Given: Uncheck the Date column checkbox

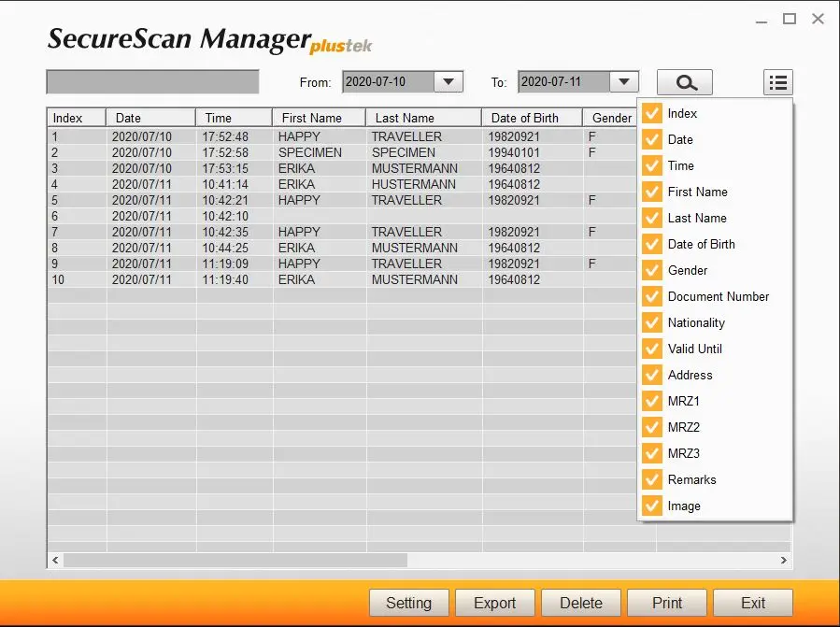Looking at the screenshot, I should [652, 139].
